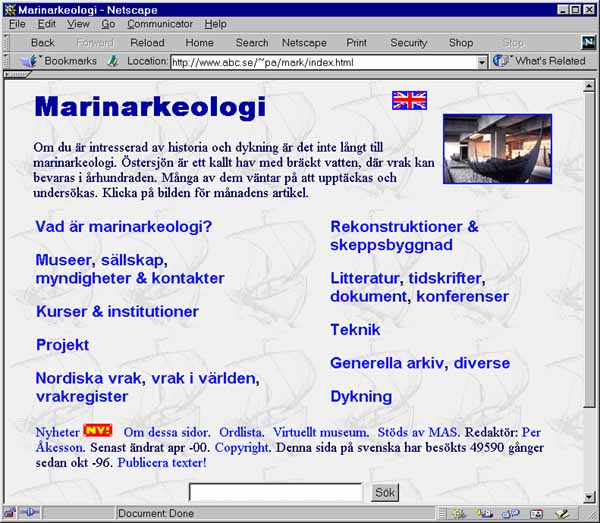This screenshot has width=600, height=523.
Task: Click the Netscape toolbar button
Action: [304, 42]
